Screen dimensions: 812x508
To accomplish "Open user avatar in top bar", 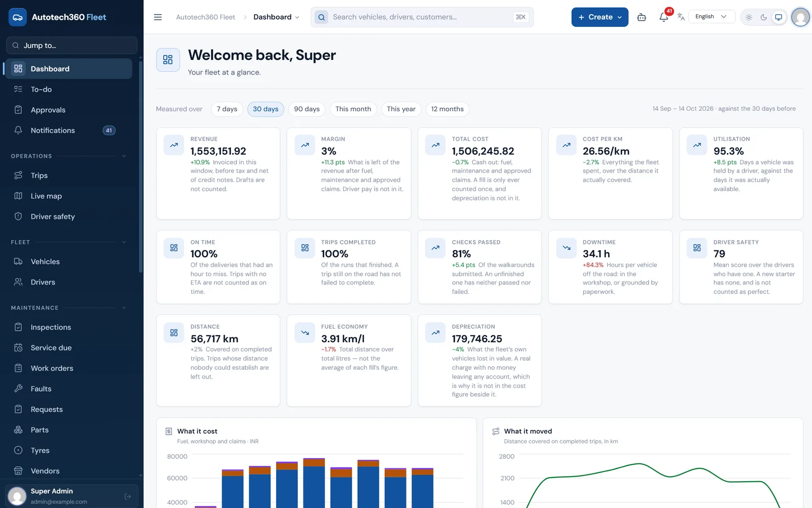I will click(x=800, y=17).
